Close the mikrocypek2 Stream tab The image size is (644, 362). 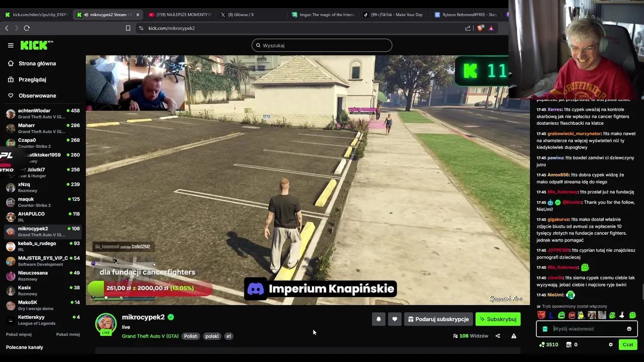138,15
